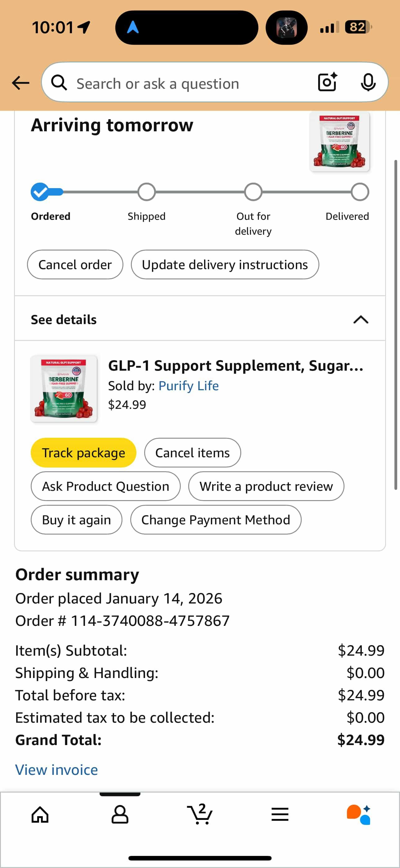The image size is (400, 868).
Task: Open the account profile tab icon
Action: pos(120,815)
